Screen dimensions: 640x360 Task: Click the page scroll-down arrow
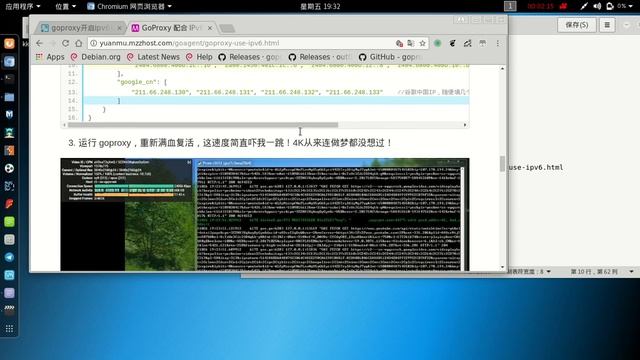[502, 267]
